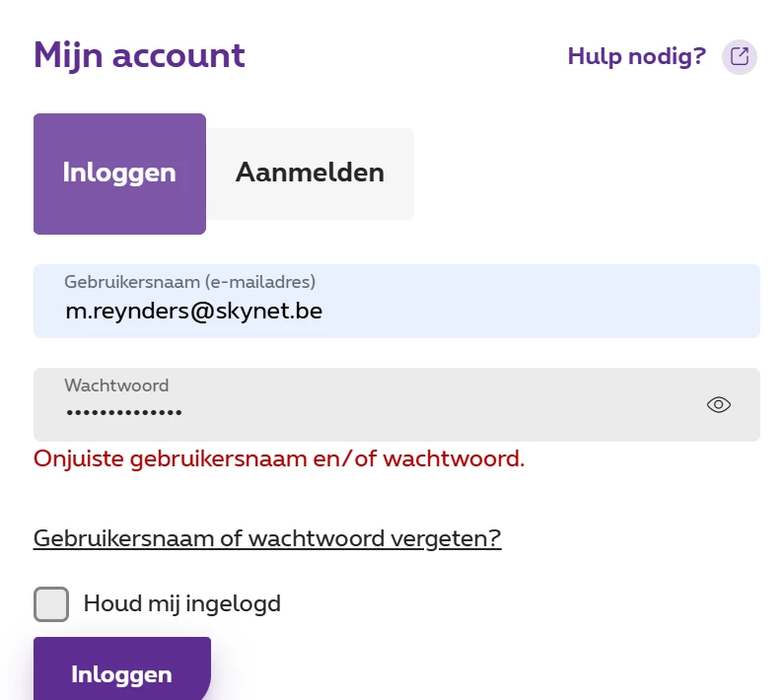783x700 pixels.
Task: Click blank area in middle of password field
Action: (444, 406)
